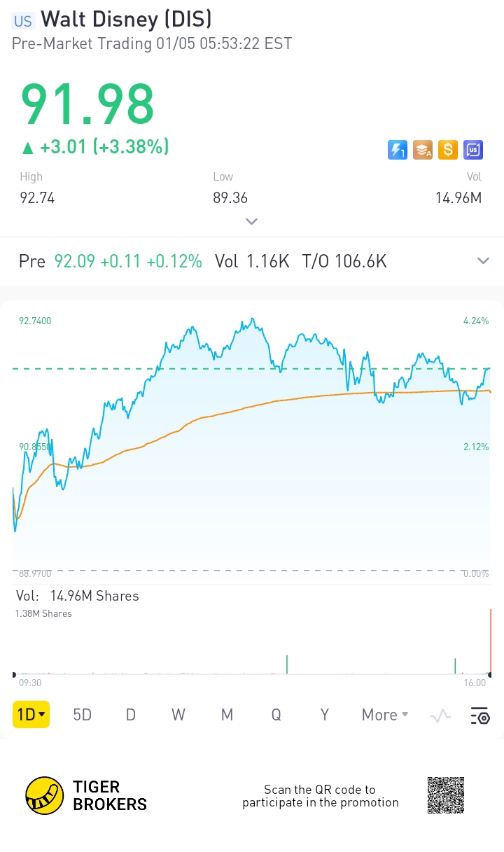Expand quote details chevron under Low

pyautogui.click(x=252, y=221)
